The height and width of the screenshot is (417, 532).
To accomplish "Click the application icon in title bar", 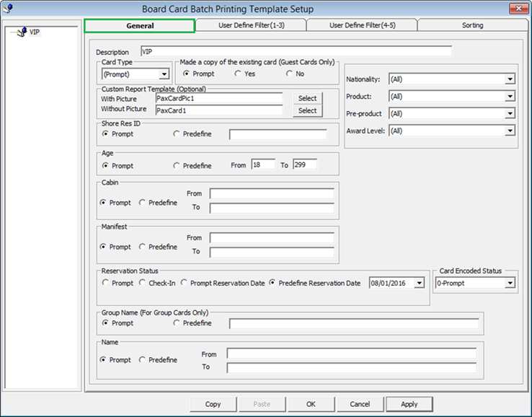I will tap(7, 9).
